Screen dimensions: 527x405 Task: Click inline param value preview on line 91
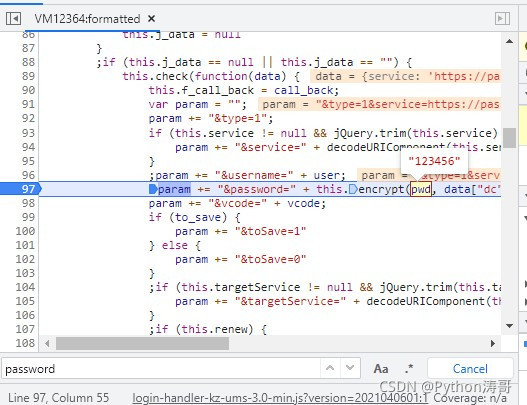[379, 105]
